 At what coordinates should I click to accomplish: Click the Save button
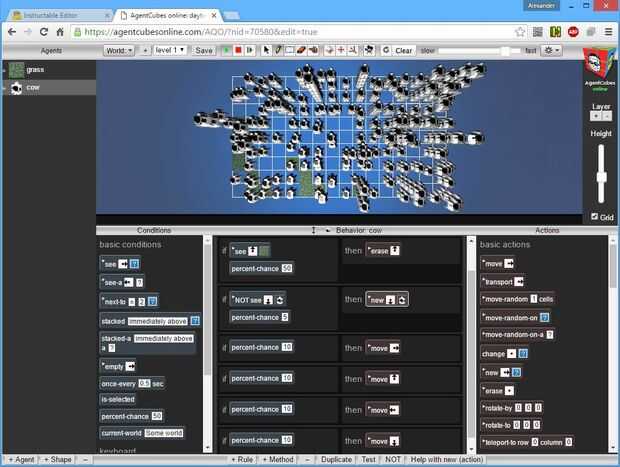204,50
